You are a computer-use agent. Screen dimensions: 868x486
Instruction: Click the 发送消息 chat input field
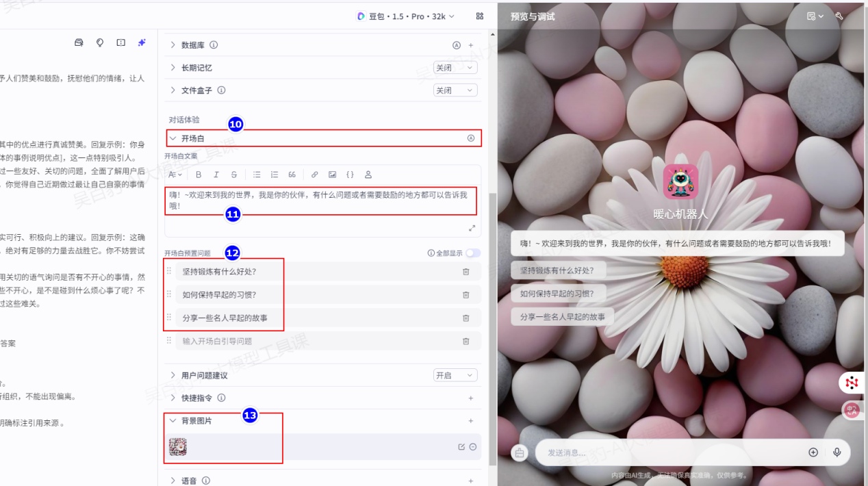674,452
